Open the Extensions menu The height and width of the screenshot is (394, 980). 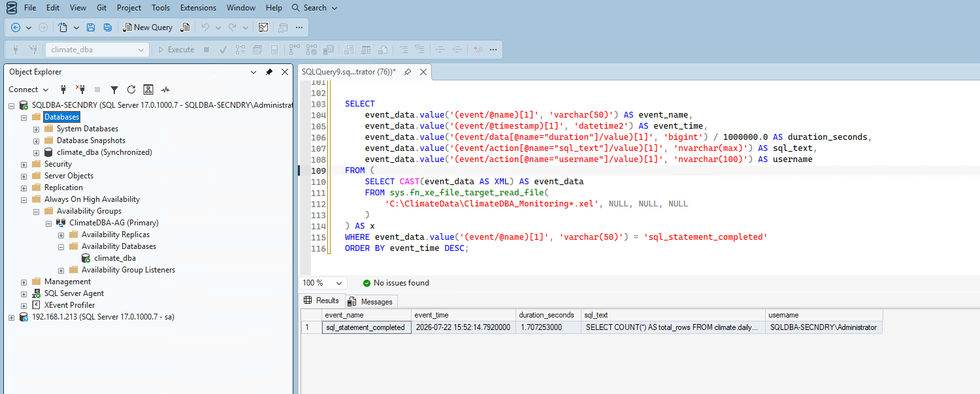pos(198,8)
